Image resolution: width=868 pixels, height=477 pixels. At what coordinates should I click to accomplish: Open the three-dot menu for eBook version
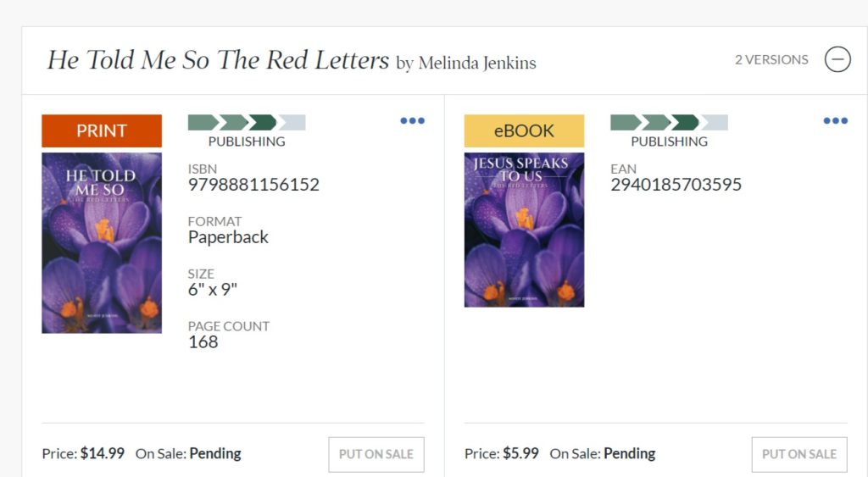[835, 121]
